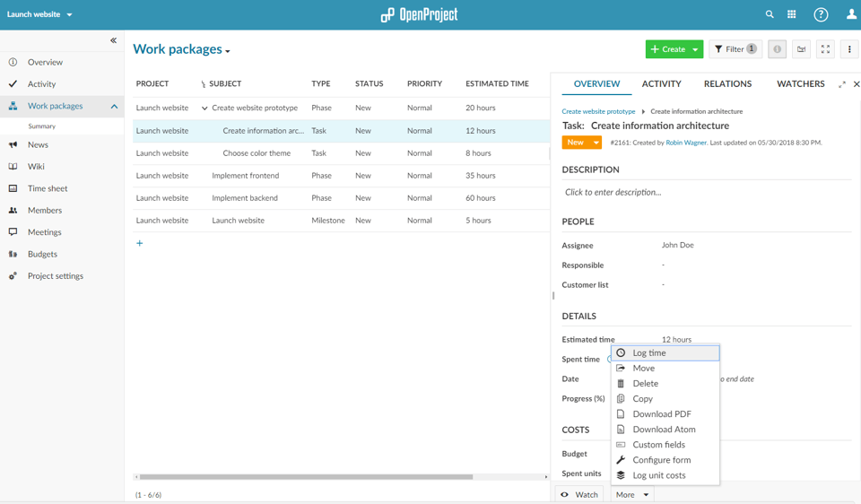The image size is (861, 504).
Task: Select Log time from the menu
Action: pos(665,353)
